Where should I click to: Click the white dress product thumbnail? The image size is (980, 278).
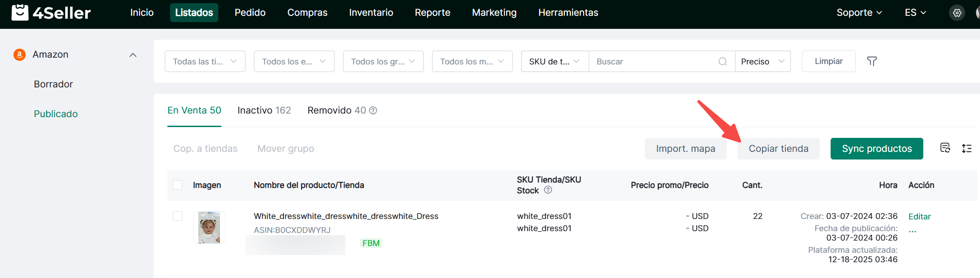click(209, 228)
